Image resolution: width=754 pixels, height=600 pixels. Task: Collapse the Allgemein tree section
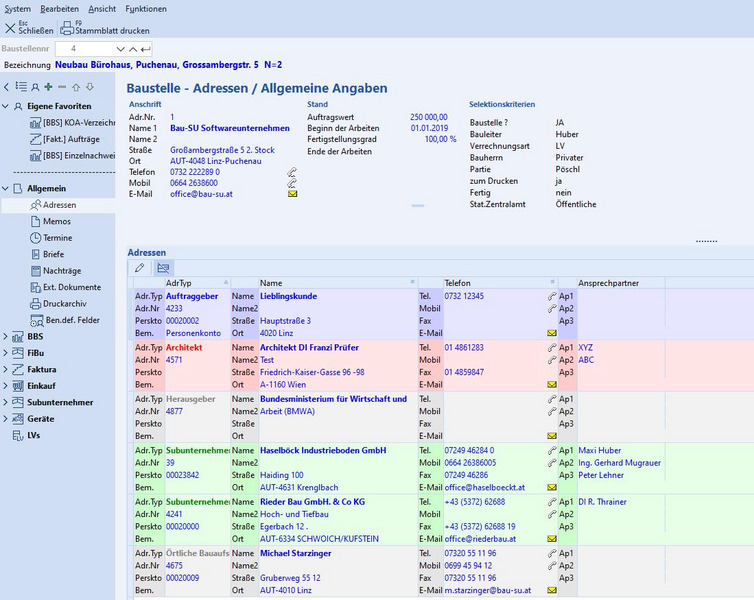point(7,188)
